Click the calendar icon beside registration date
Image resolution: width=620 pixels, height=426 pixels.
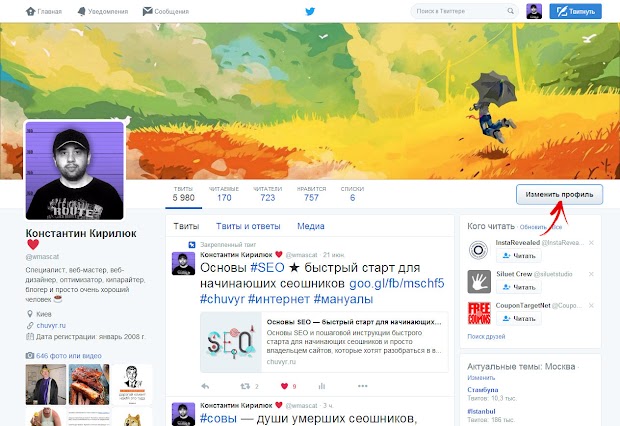[x=30, y=337]
